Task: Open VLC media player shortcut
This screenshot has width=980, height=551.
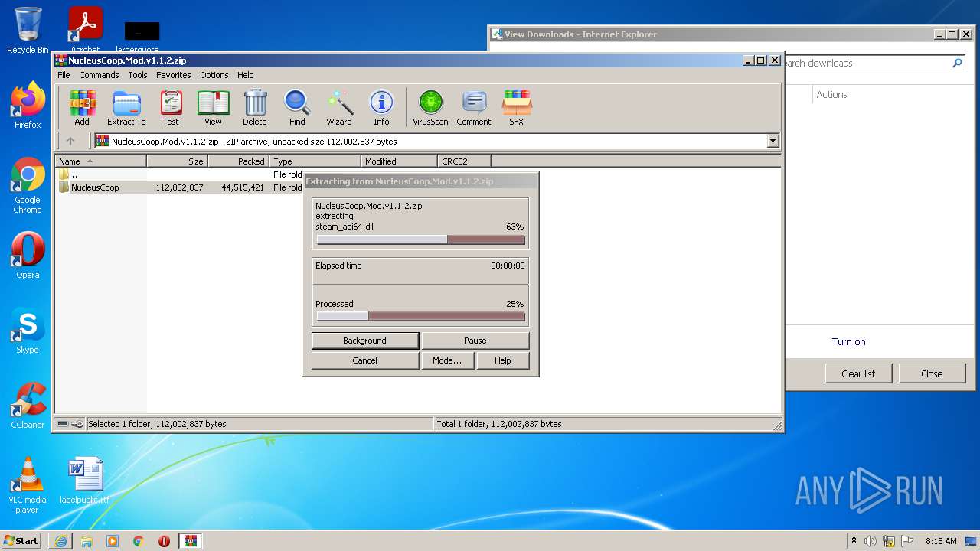Action: point(28,485)
